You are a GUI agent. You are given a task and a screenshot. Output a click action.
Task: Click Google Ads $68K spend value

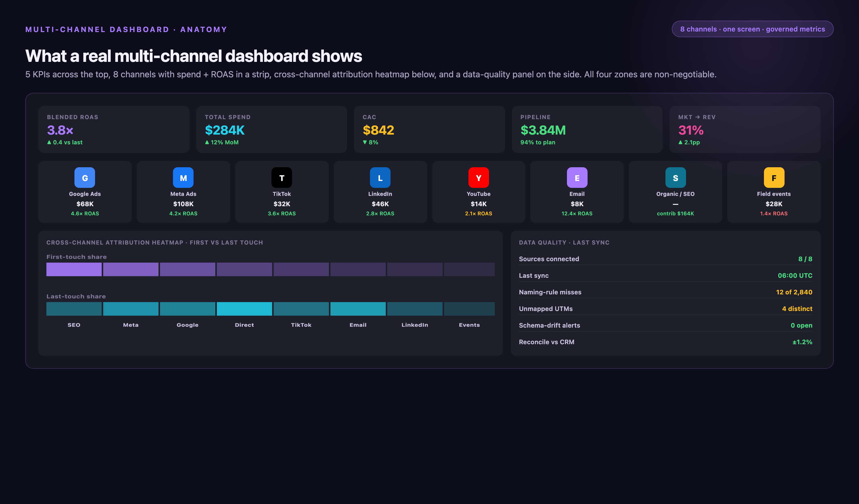pyautogui.click(x=85, y=204)
